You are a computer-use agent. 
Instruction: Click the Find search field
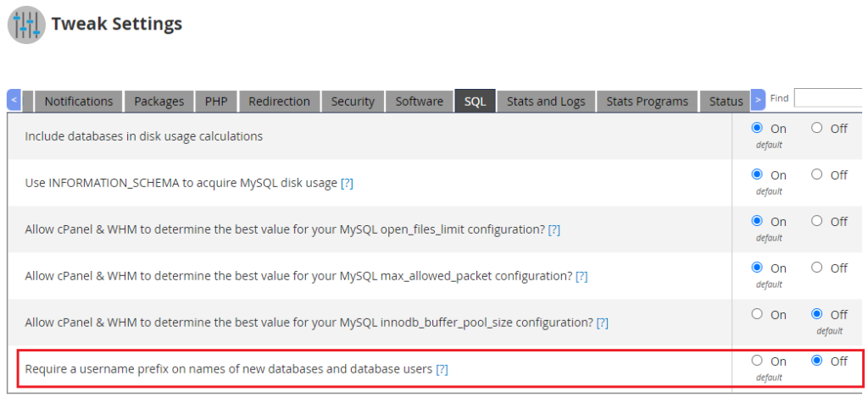pyautogui.click(x=831, y=98)
